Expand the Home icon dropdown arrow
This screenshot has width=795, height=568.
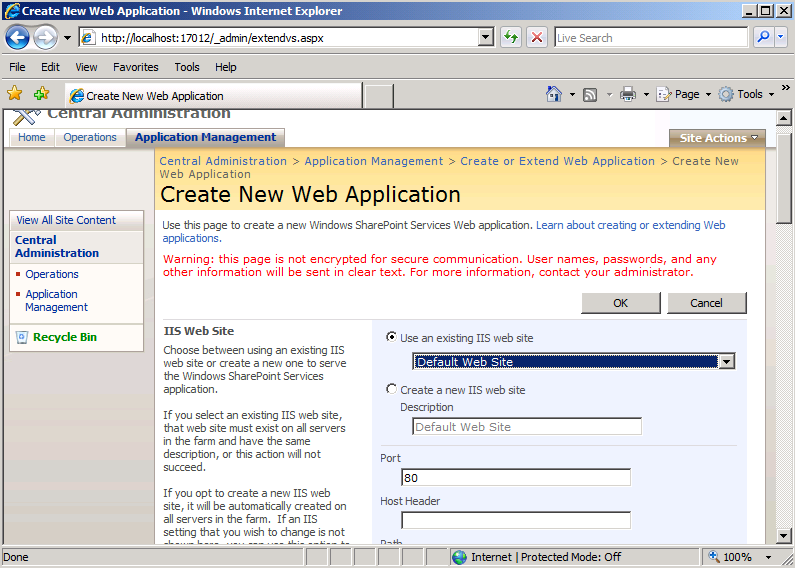tap(572, 94)
